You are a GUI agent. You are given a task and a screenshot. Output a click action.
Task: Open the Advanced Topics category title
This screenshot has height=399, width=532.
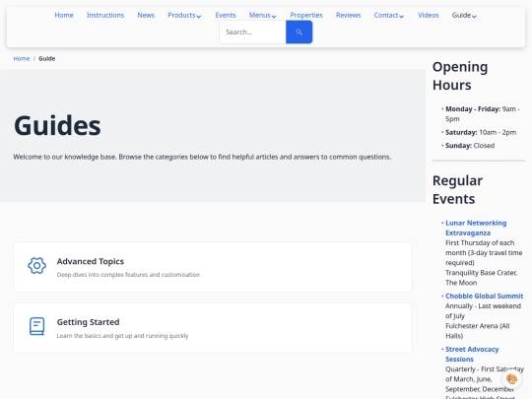(91, 261)
